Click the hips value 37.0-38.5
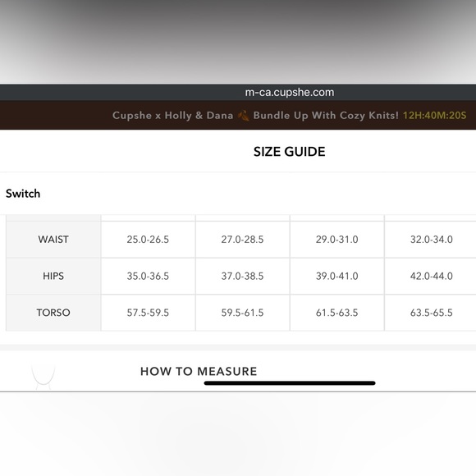The image size is (476, 476). 242,276
